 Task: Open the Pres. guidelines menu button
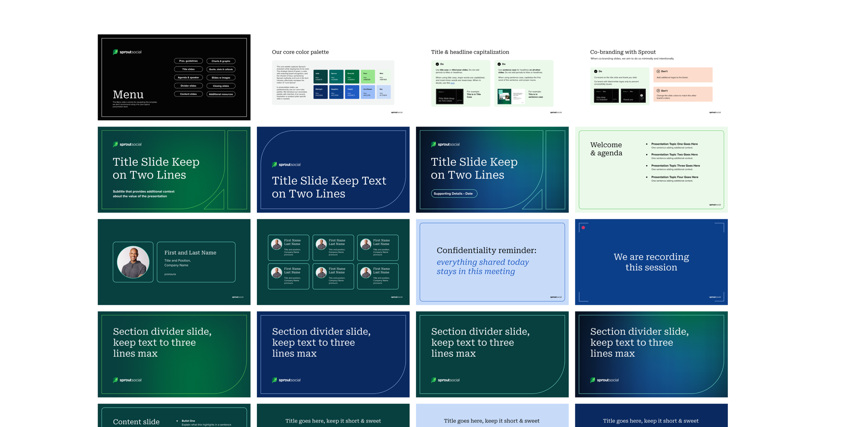coord(188,61)
